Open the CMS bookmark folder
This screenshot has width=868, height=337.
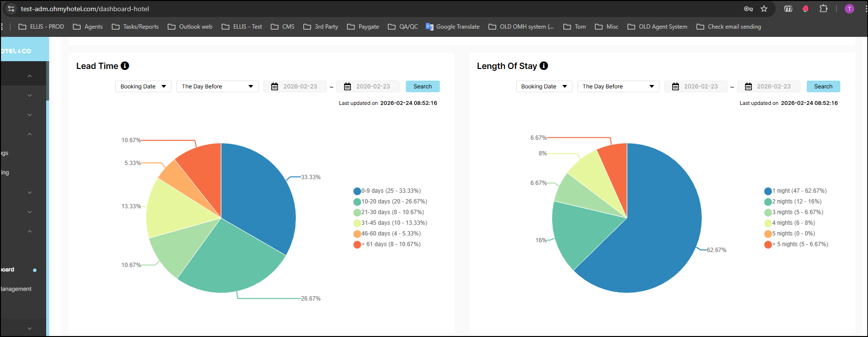click(282, 27)
